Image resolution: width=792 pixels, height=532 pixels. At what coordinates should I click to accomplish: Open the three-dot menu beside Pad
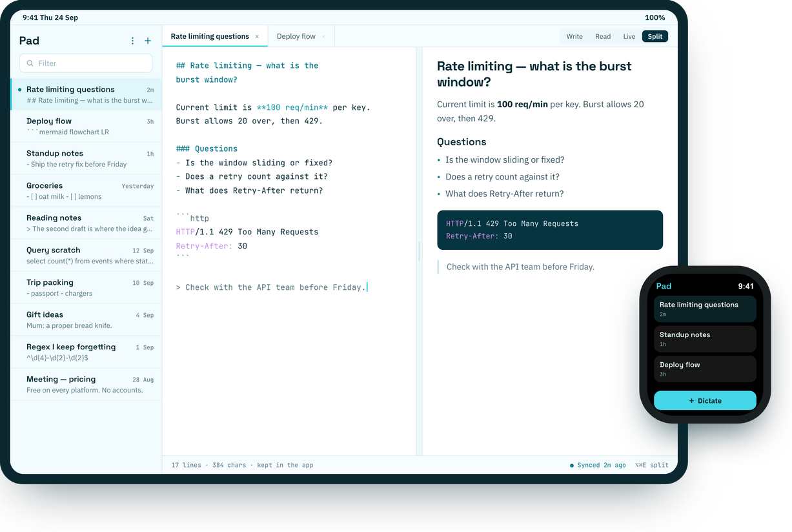tap(132, 41)
